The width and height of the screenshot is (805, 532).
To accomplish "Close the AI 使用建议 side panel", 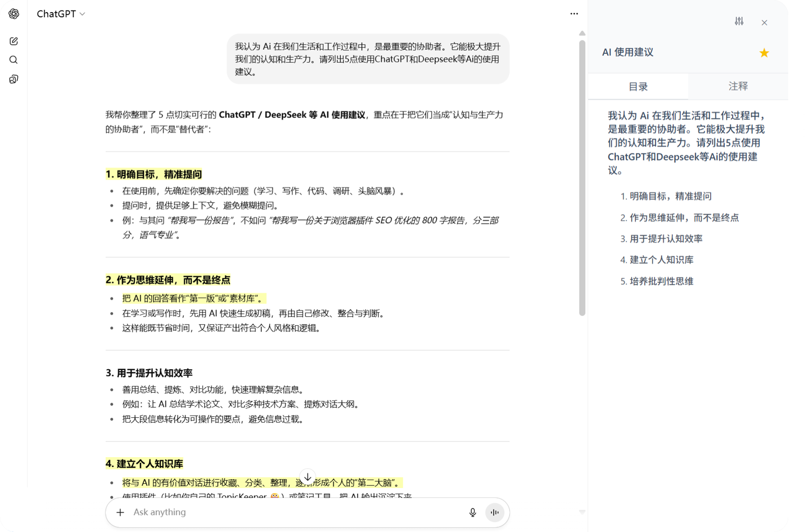I will pos(764,23).
